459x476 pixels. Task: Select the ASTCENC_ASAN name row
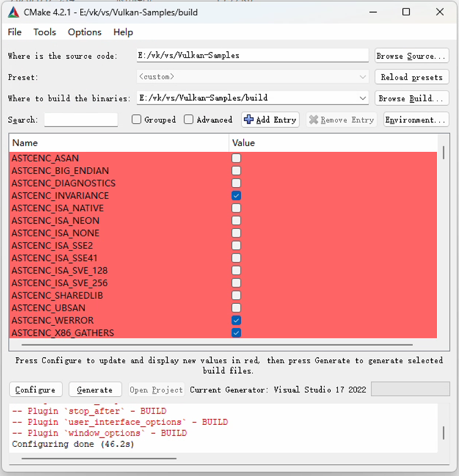click(x=45, y=158)
